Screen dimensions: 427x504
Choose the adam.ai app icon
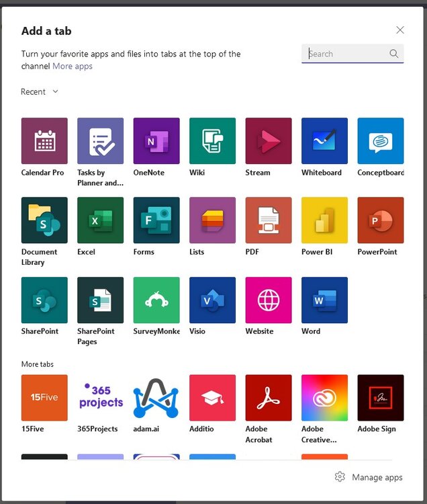[156, 398]
